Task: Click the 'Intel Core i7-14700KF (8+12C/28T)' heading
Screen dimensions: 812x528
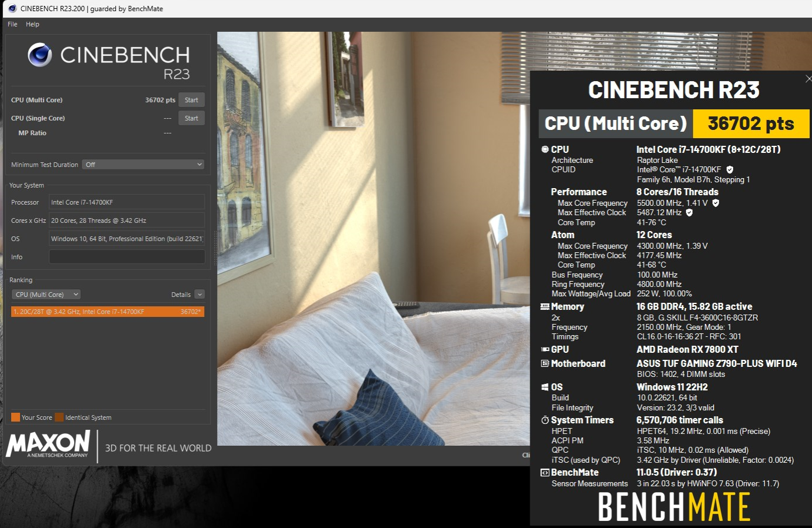Action: 708,149
